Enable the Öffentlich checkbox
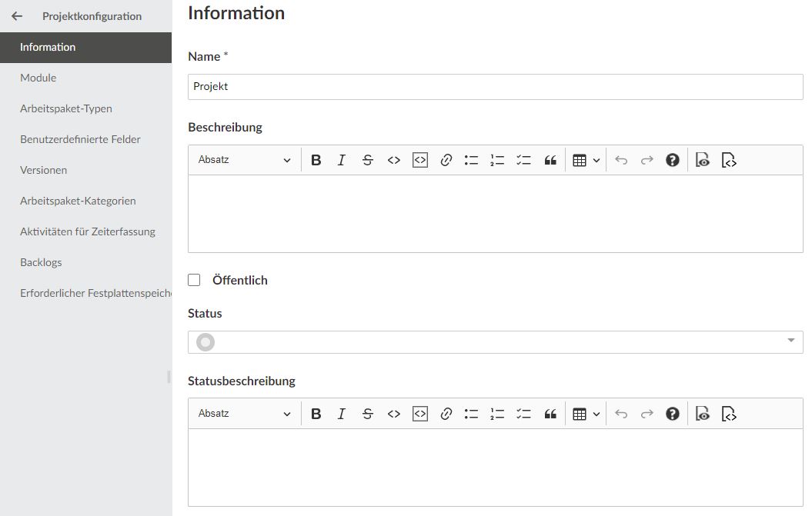The height and width of the screenshot is (516, 812). [x=194, y=281]
